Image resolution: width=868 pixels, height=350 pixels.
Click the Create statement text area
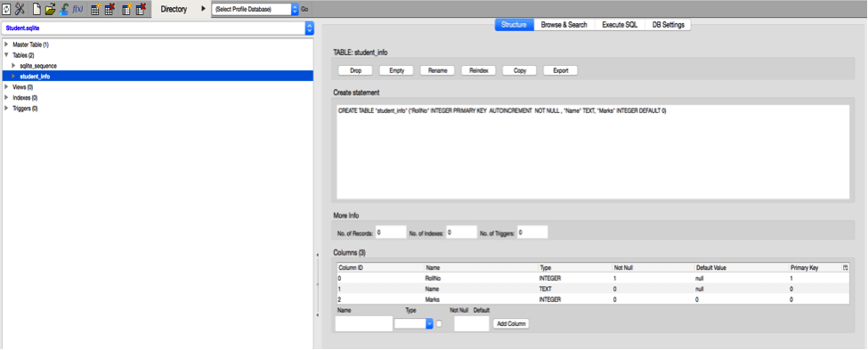(593, 151)
